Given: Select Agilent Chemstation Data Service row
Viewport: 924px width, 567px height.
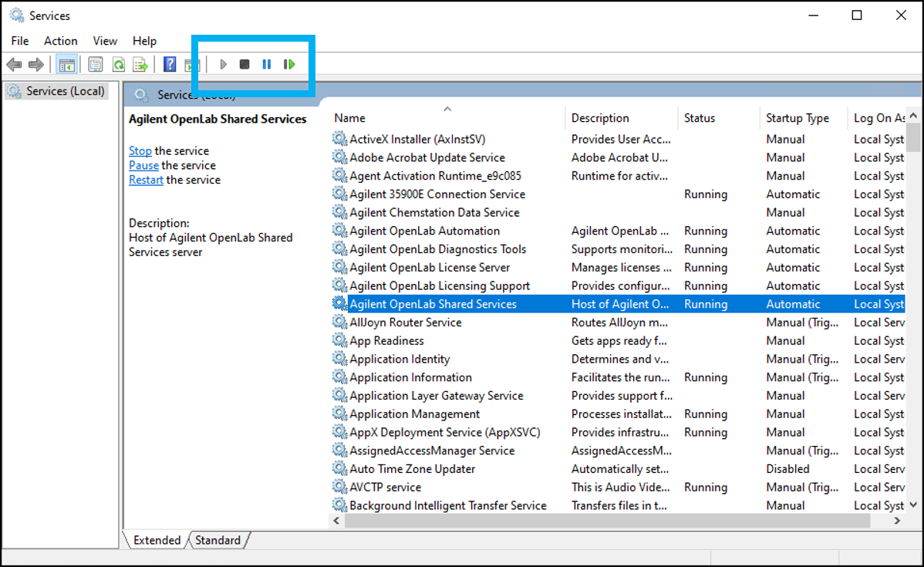Looking at the screenshot, I should pyautogui.click(x=618, y=212).
